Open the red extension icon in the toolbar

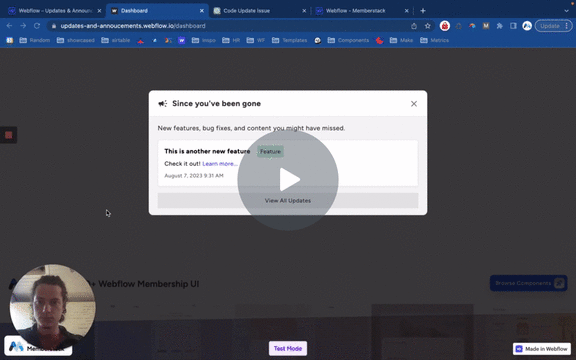(445, 26)
